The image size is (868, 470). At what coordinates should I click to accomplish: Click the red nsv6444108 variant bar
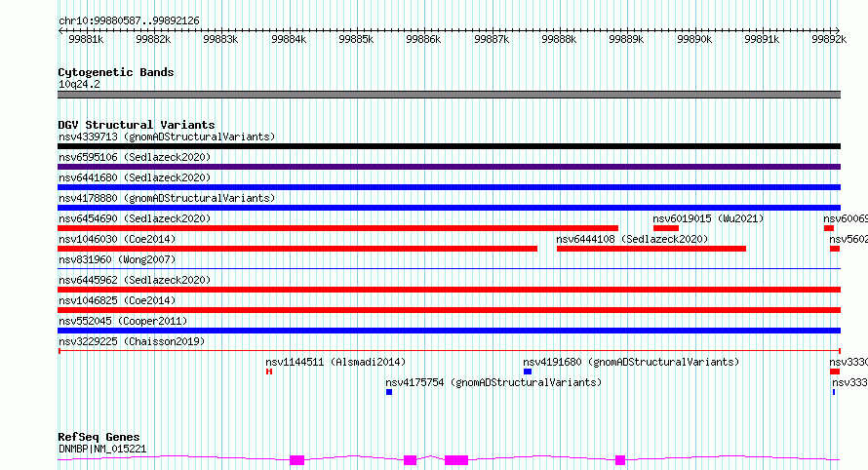[x=651, y=249]
